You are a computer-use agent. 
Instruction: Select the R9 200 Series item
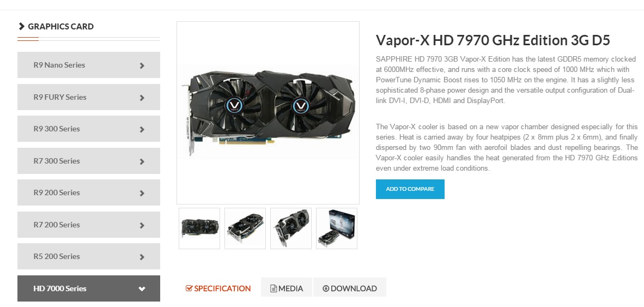pos(89,192)
